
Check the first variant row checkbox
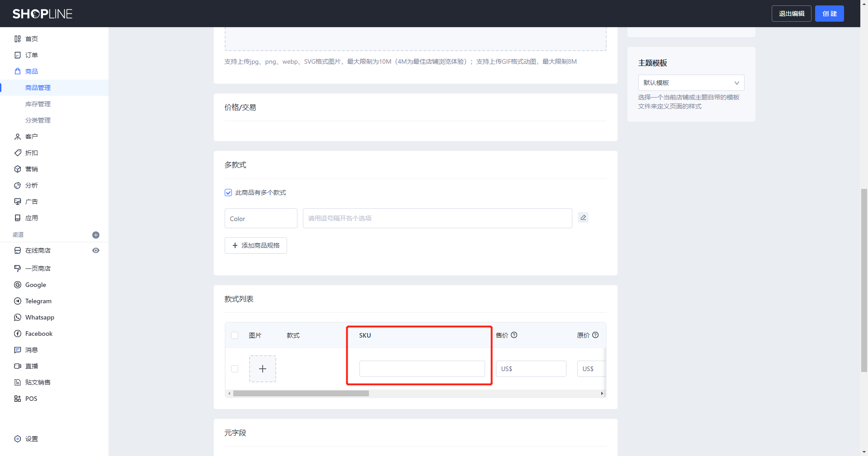click(235, 369)
